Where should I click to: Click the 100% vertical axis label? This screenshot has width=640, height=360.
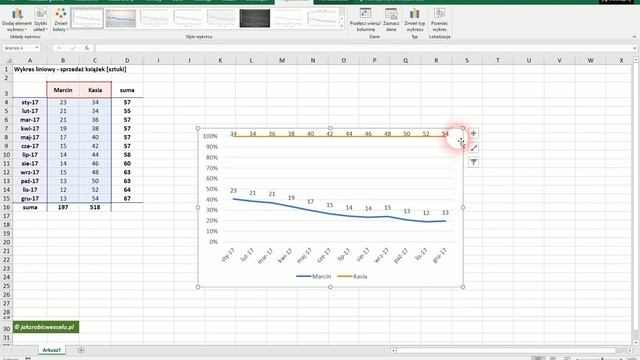tap(210, 136)
